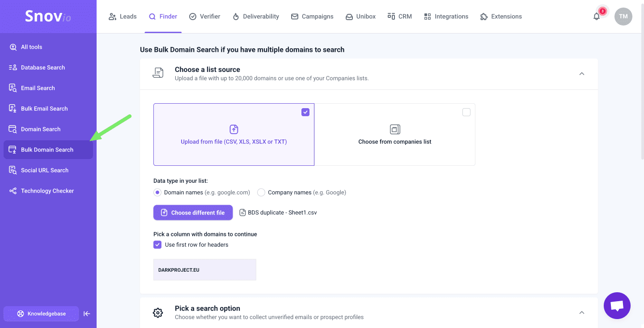Uncheck the Upload from file checkbox
644x328 pixels.
[305, 112]
